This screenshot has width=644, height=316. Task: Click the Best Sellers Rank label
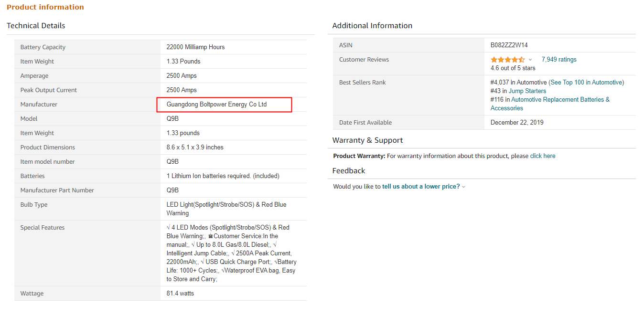[x=362, y=83]
